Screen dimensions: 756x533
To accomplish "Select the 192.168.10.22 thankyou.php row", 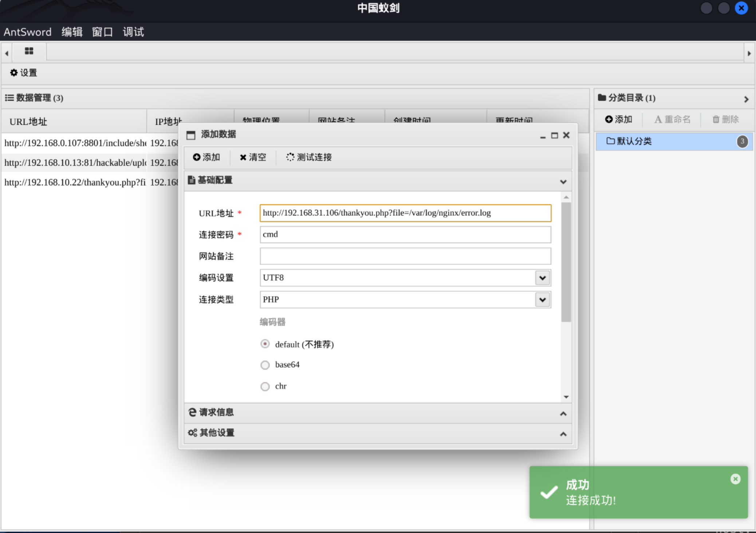I will 75,182.
